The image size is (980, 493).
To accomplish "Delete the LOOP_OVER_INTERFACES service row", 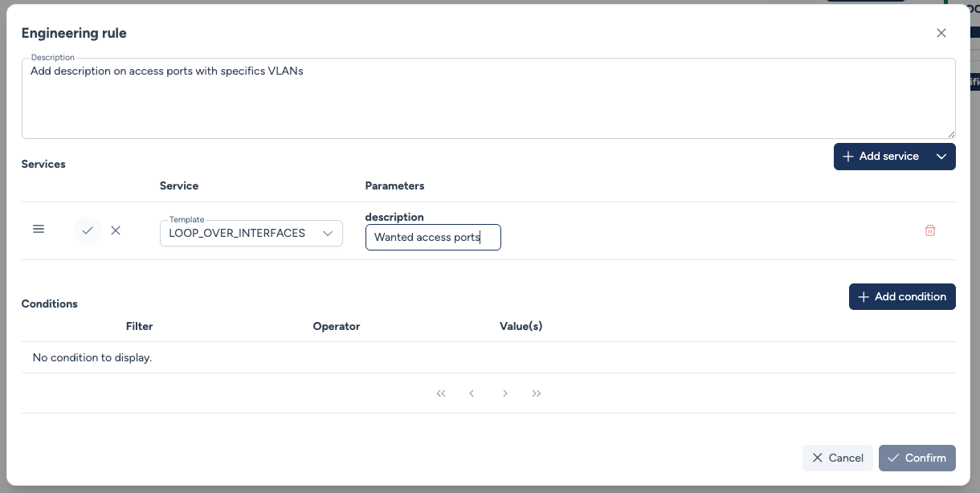I will point(930,230).
